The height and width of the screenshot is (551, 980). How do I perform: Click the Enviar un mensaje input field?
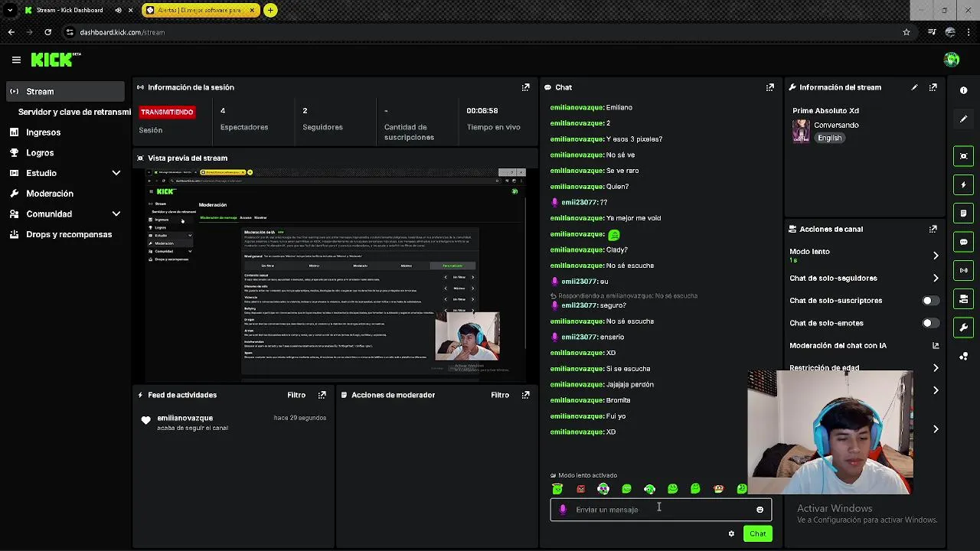[x=661, y=510]
